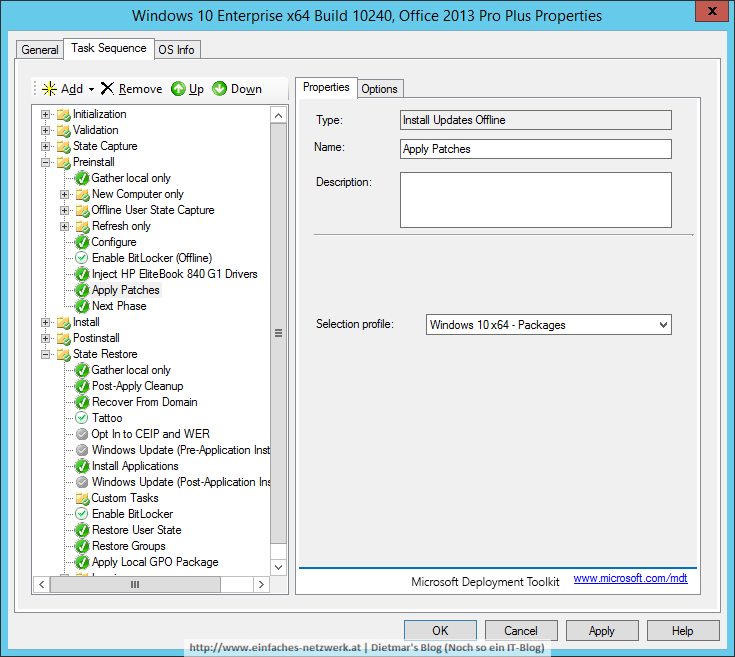Click the icon beside Install Applications

pyautogui.click(x=82, y=466)
